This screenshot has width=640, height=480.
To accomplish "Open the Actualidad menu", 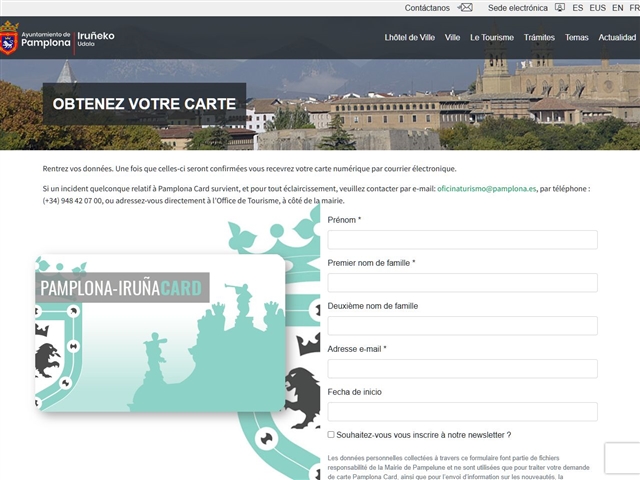I will tap(617, 38).
